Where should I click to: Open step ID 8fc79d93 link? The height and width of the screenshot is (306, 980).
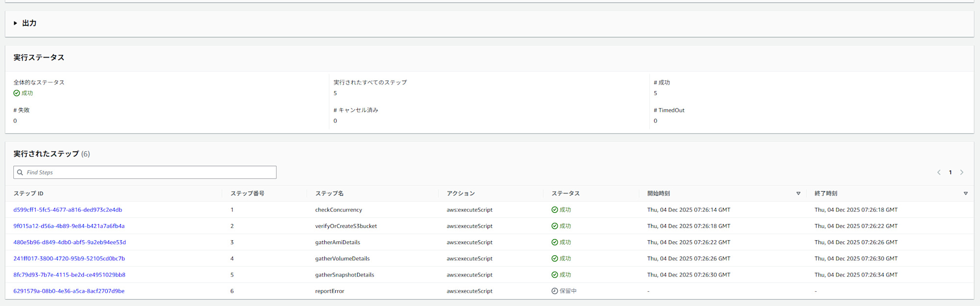[69, 274]
